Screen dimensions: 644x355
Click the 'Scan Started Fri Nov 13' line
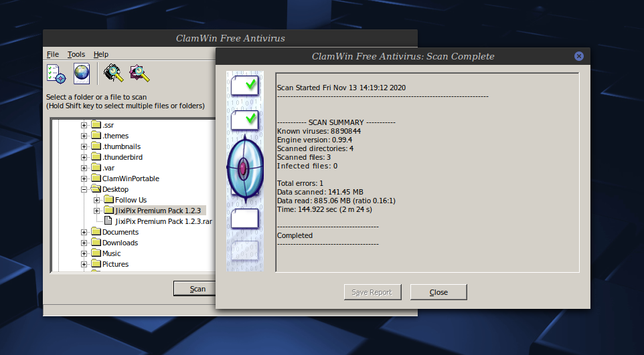pos(341,88)
